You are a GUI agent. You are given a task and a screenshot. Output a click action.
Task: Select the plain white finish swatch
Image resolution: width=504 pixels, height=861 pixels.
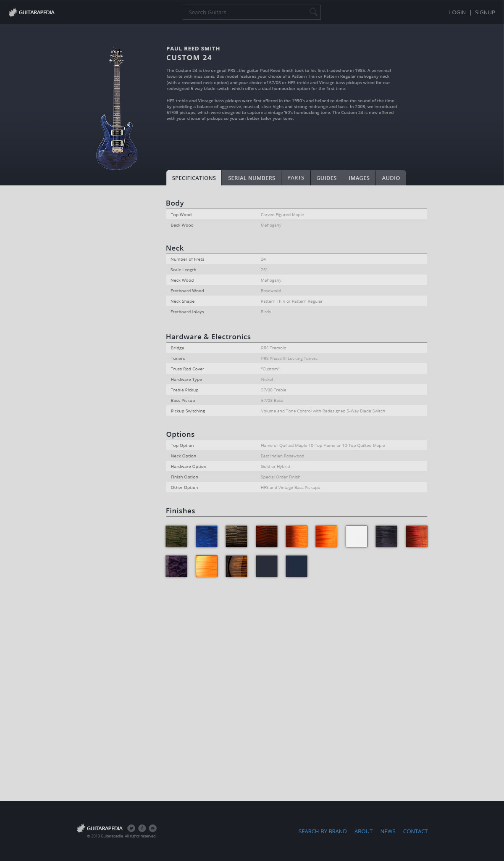357,536
